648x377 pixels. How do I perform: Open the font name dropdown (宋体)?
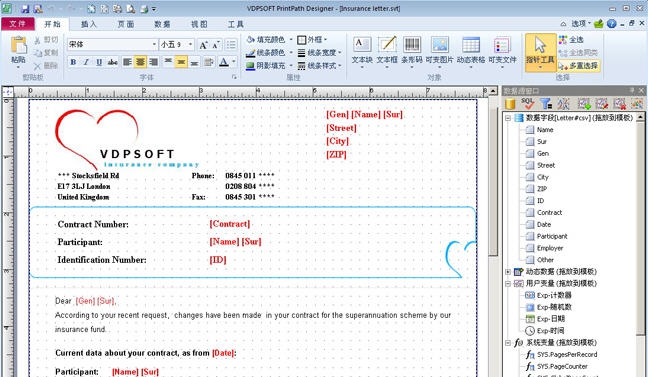pyautogui.click(x=154, y=44)
